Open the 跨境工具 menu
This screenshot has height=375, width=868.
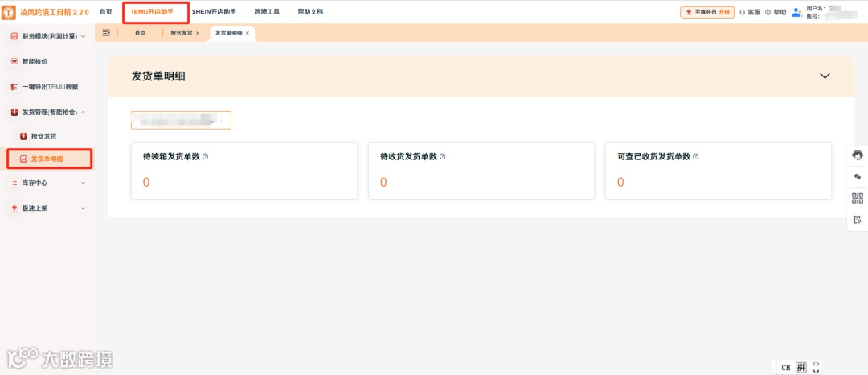[x=267, y=11]
